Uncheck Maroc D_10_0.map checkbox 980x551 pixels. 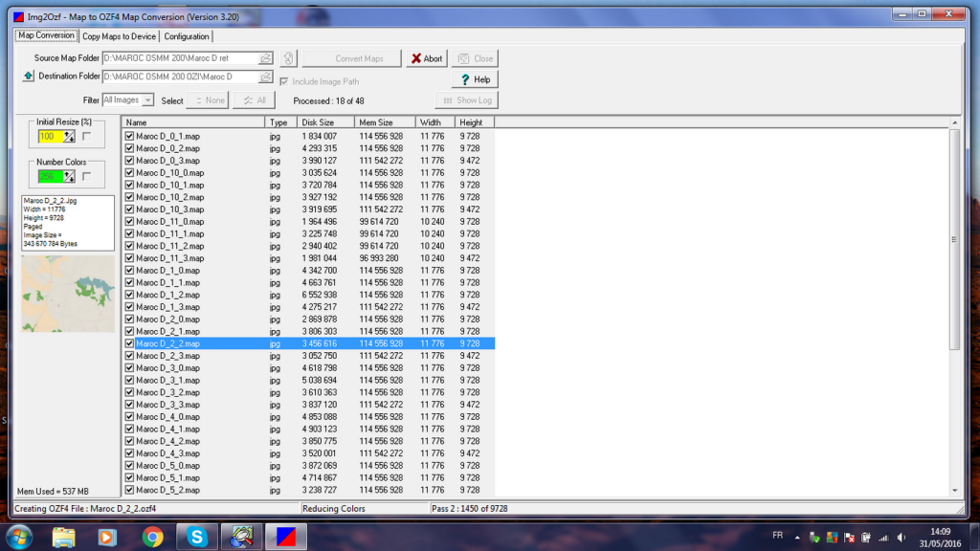point(129,173)
